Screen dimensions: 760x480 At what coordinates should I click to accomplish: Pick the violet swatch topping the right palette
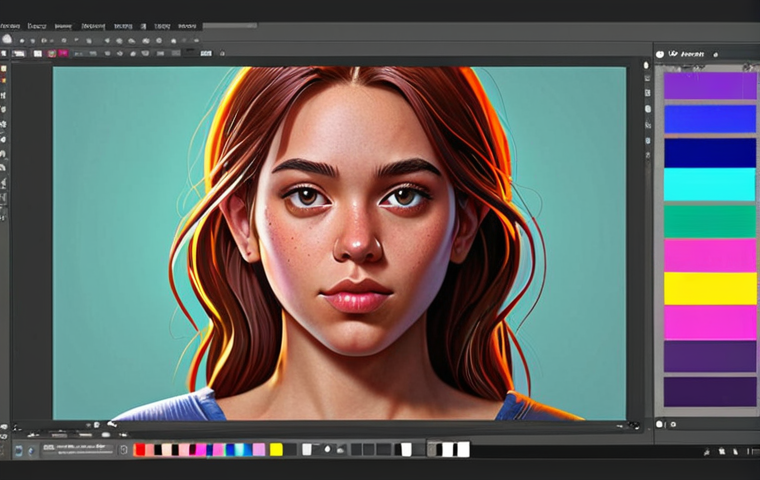(710, 86)
